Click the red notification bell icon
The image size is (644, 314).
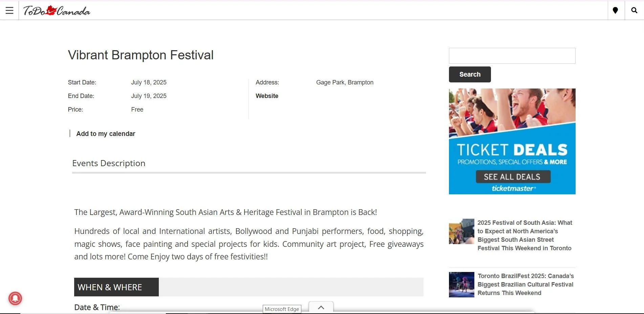(x=15, y=298)
